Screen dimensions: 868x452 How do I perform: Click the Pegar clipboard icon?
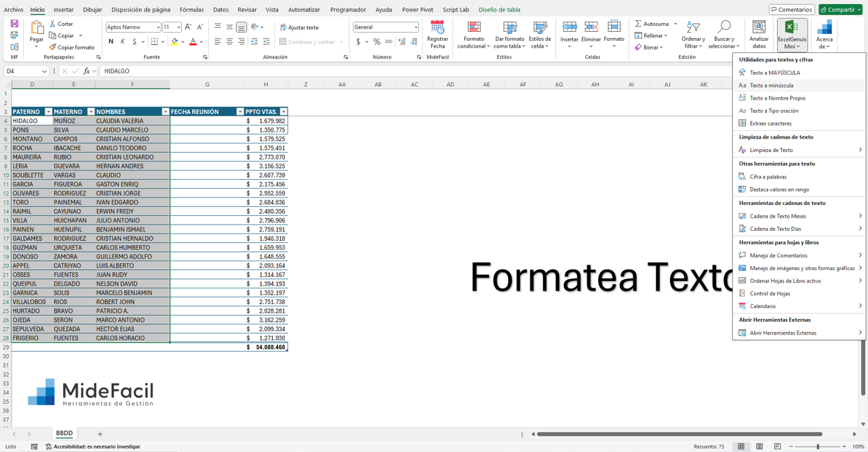37,27
